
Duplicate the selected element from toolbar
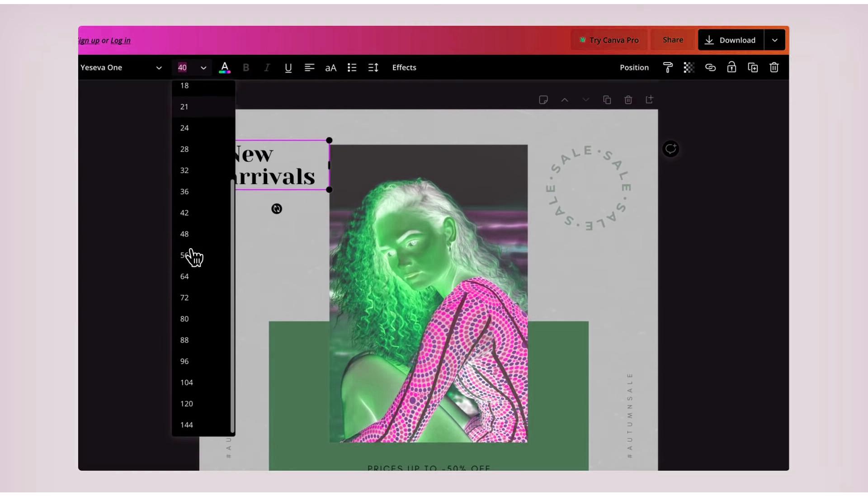tap(753, 68)
